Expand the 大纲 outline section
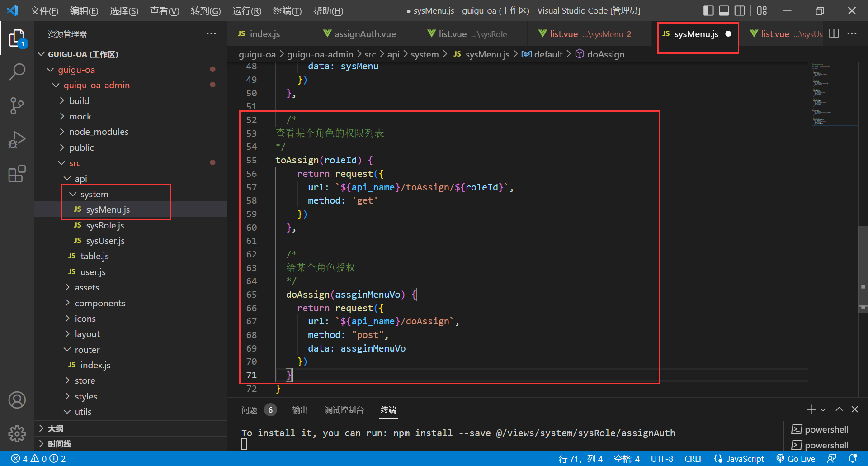The height and width of the screenshot is (466, 868). 56,428
